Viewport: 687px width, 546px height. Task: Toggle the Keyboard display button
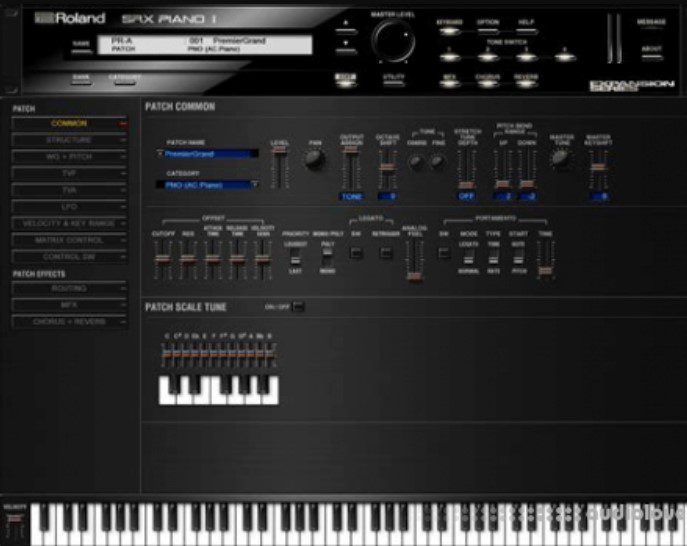[450, 31]
